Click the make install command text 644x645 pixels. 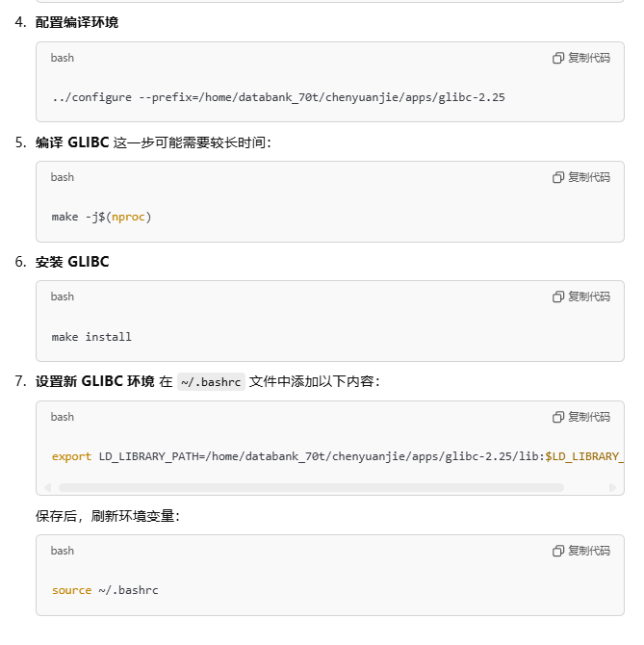[x=91, y=337]
